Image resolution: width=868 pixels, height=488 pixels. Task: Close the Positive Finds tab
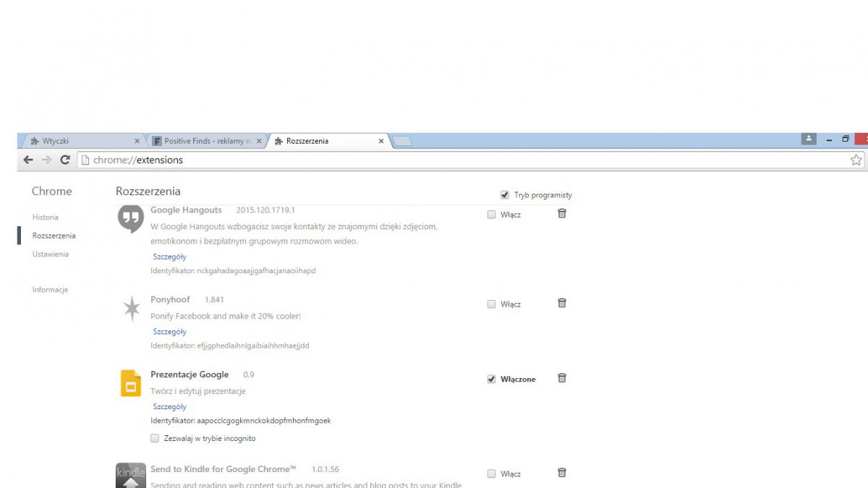tap(259, 141)
